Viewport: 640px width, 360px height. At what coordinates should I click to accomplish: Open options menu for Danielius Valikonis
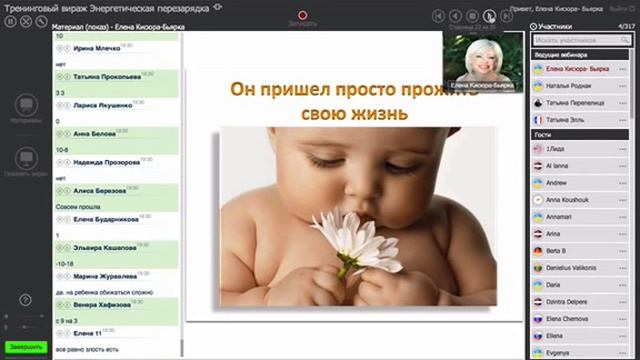[x=622, y=268]
